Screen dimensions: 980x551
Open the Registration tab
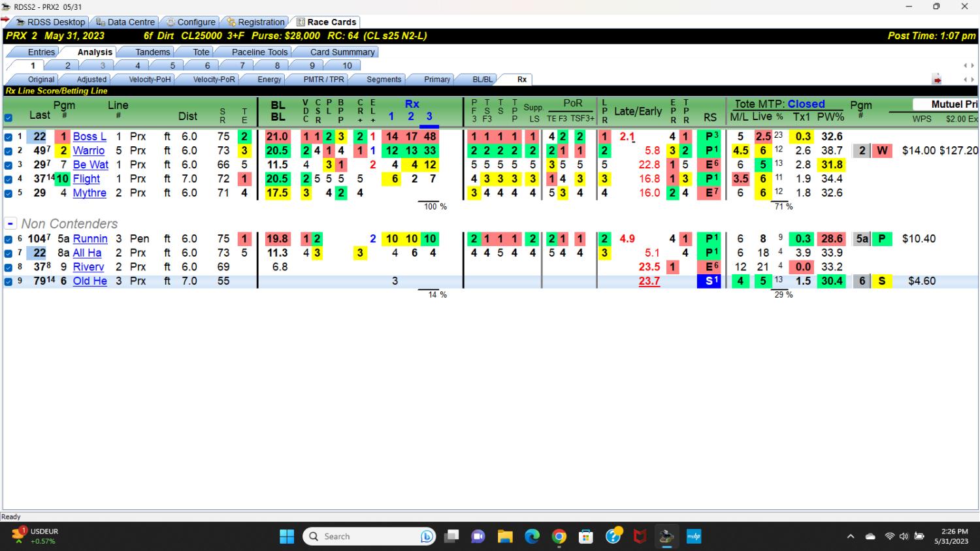[256, 22]
